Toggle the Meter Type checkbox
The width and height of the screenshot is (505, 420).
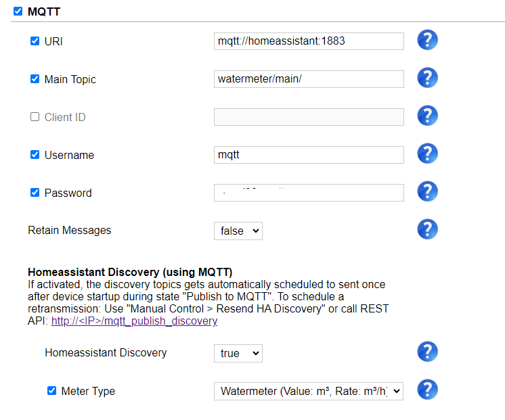point(51,390)
